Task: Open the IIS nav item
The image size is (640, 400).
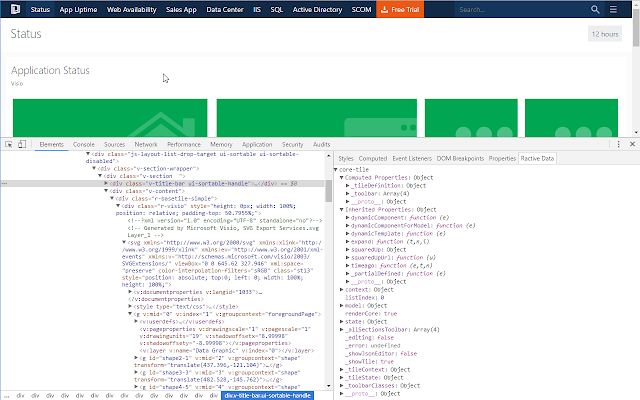Action: [x=257, y=9]
